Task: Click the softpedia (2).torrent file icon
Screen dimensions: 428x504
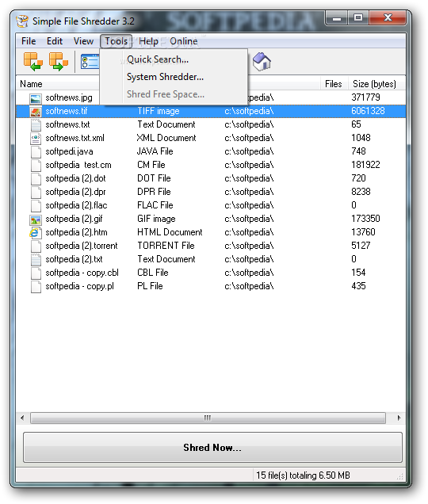Action: [36, 246]
